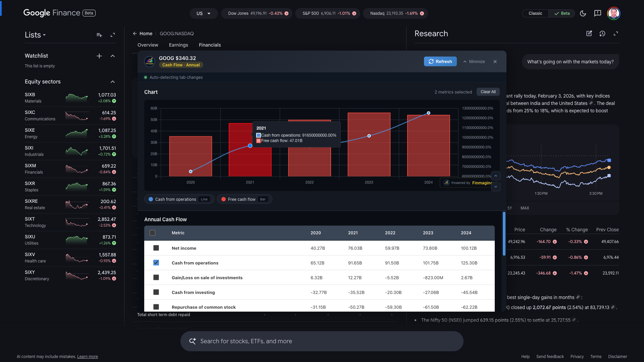
Task: Open the user profile avatar
Action: click(x=613, y=13)
